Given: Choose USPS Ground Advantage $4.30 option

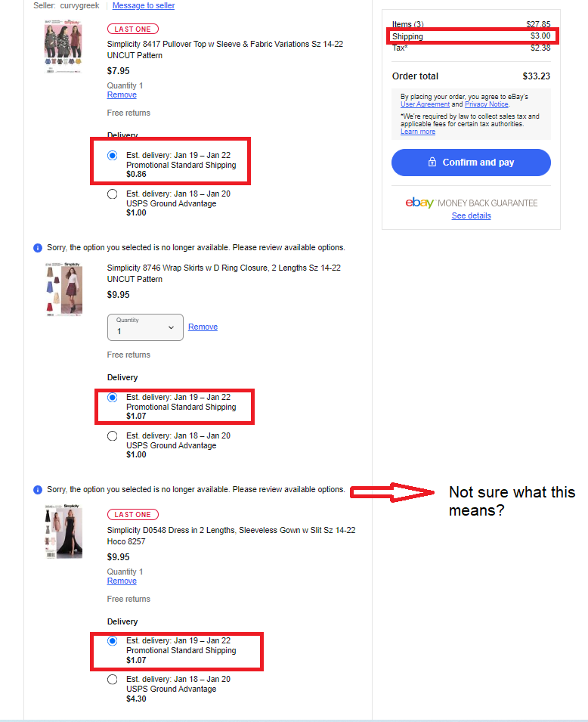Looking at the screenshot, I should (113, 679).
